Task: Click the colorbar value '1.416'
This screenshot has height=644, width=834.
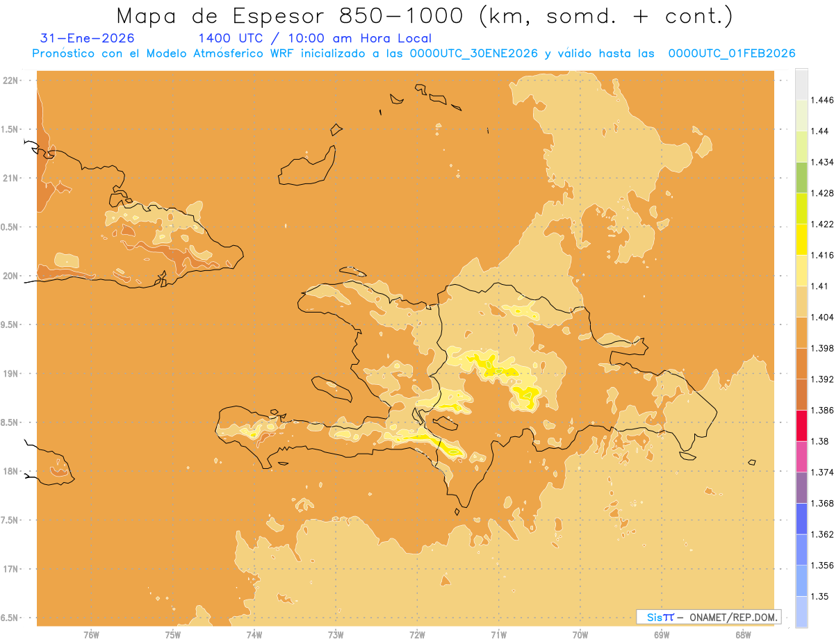Action: 823,255
